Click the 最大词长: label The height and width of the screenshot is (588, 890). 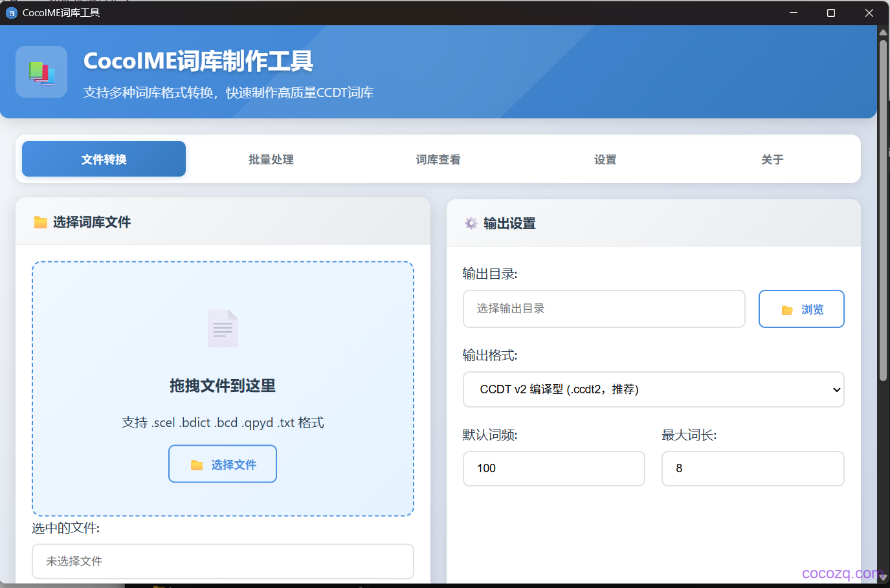point(689,435)
